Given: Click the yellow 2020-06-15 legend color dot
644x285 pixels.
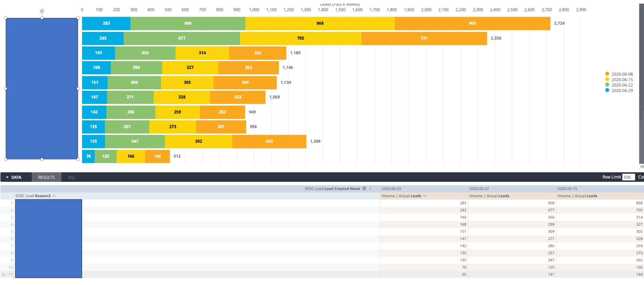Looking at the screenshot, I should (x=607, y=80).
